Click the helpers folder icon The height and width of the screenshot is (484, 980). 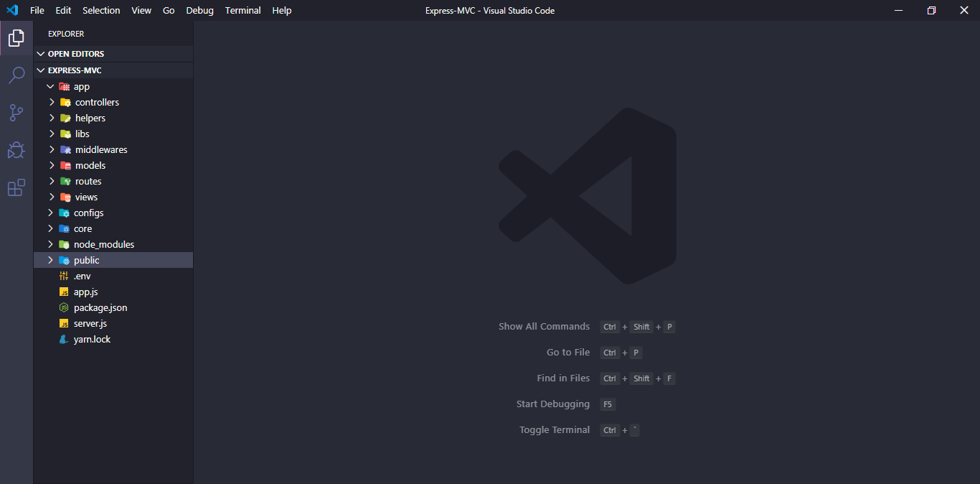(65, 118)
